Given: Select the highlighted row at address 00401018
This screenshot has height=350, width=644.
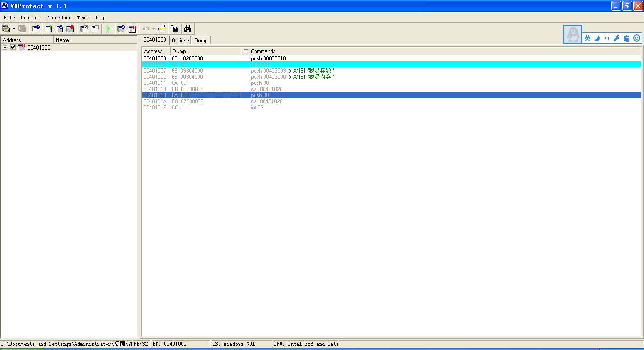Looking at the screenshot, I should (x=392, y=95).
